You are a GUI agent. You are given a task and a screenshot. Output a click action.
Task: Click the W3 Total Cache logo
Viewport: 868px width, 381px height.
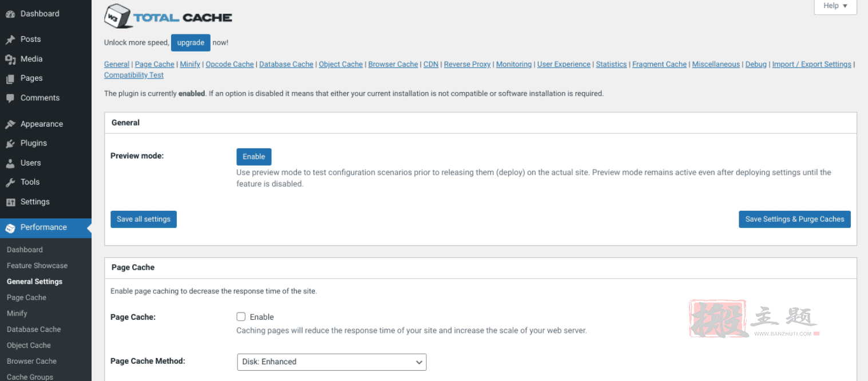click(x=168, y=17)
